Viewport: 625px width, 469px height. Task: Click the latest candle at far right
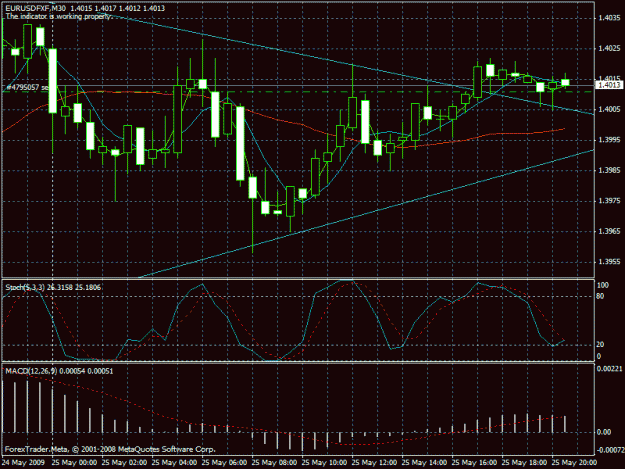click(565, 82)
